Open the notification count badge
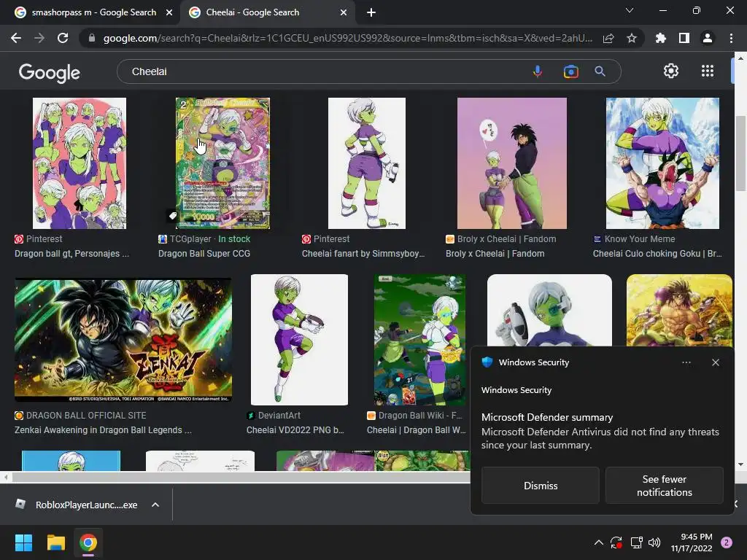Screen dimensions: 747x560 [727, 542]
